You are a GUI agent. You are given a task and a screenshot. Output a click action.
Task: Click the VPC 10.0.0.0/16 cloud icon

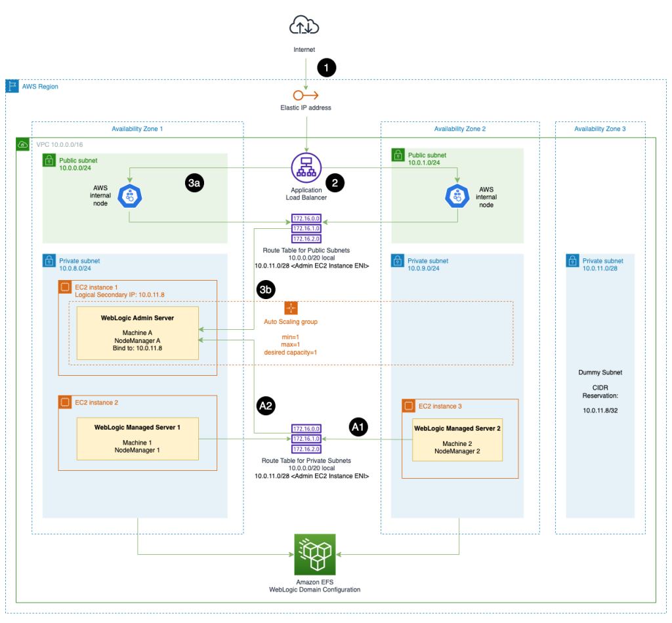tap(23, 145)
